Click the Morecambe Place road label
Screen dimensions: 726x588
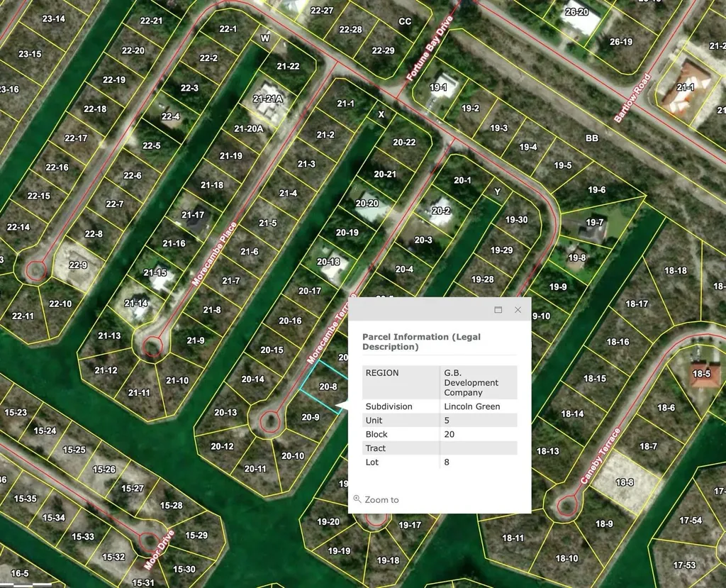coord(214,254)
